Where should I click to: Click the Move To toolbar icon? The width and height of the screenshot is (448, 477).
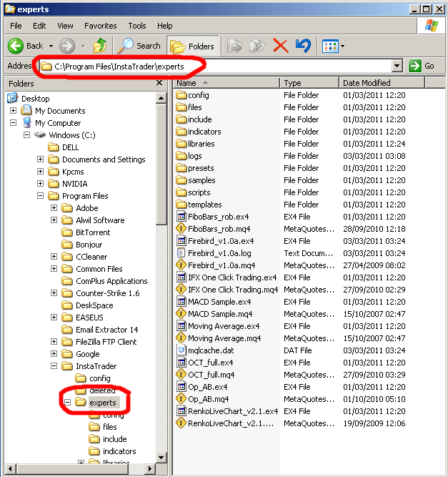[x=234, y=46]
